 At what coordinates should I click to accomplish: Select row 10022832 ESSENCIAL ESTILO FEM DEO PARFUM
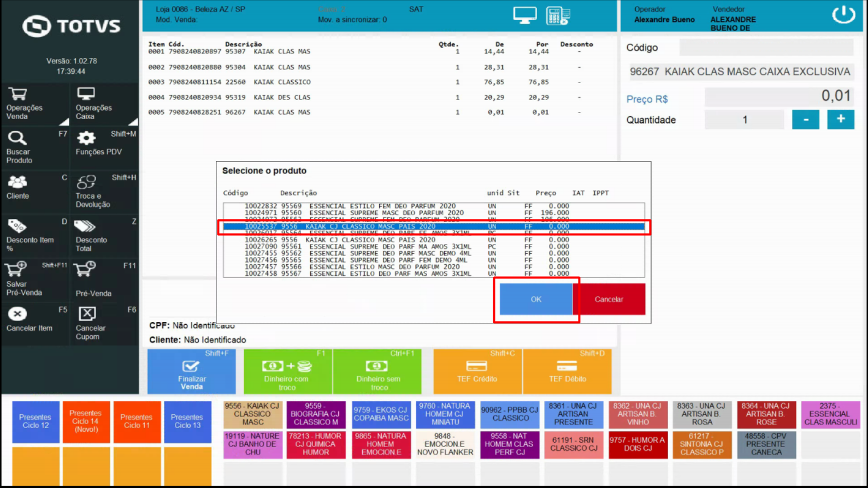point(434,206)
